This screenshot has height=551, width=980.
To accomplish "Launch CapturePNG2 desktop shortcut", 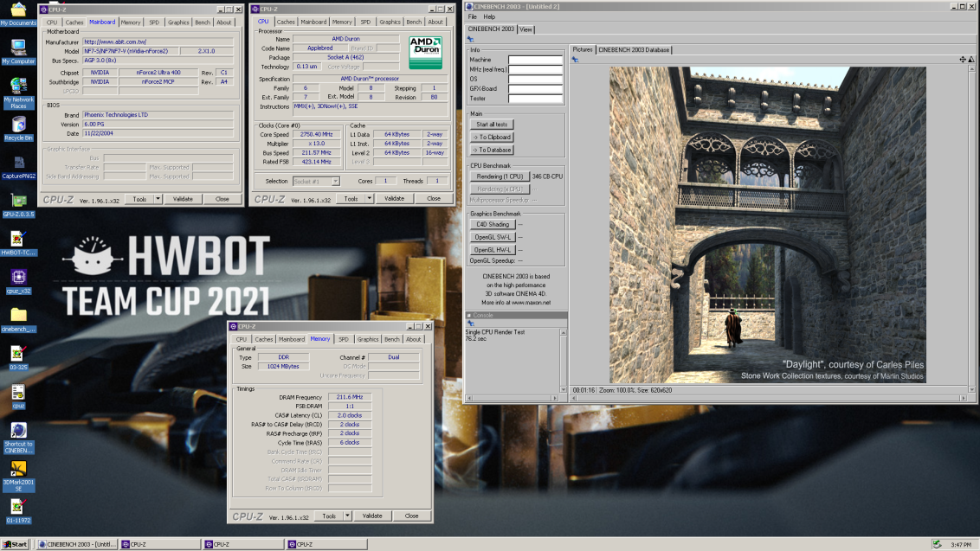I will click(18, 167).
